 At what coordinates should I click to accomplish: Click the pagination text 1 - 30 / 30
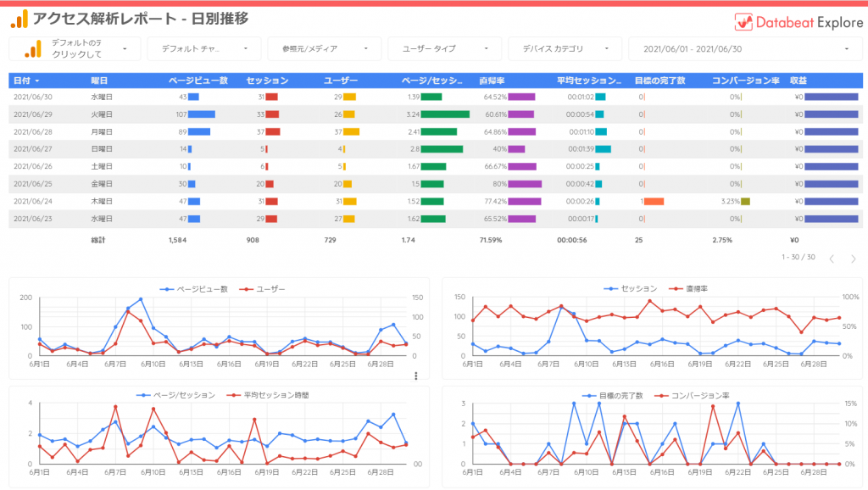point(798,257)
